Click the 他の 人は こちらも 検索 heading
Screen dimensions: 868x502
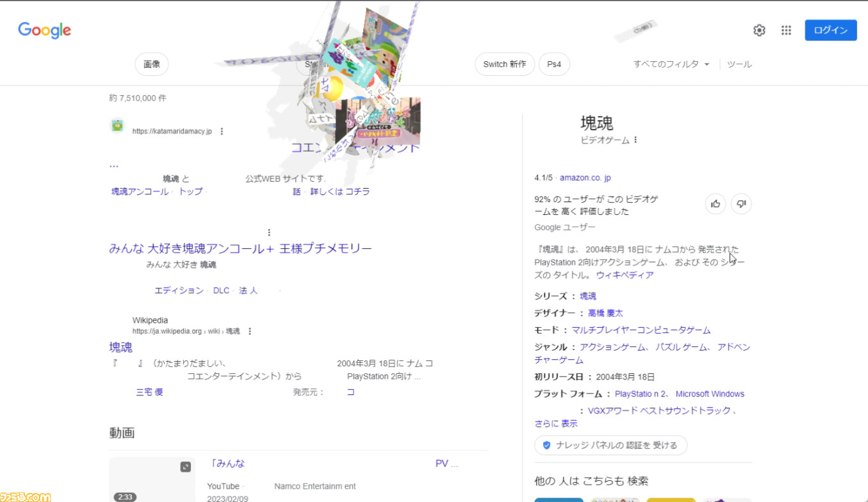pyautogui.click(x=591, y=481)
